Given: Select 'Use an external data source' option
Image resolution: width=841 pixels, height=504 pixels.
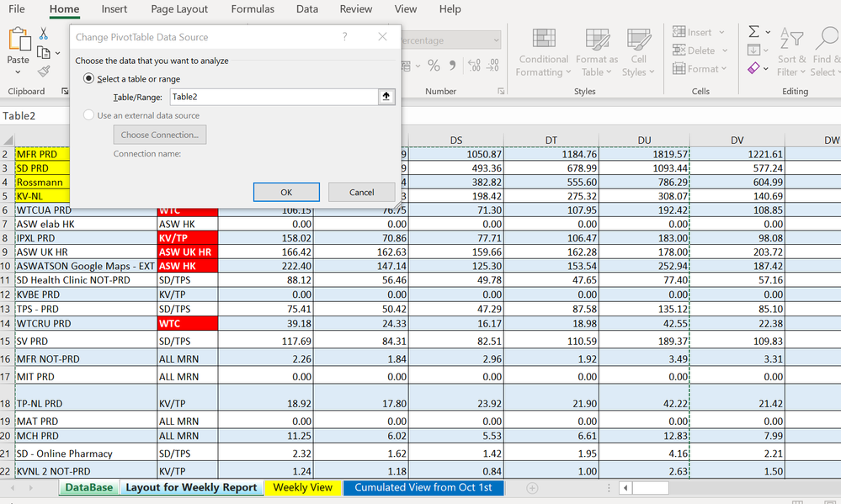Looking at the screenshot, I should click(88, 114).
